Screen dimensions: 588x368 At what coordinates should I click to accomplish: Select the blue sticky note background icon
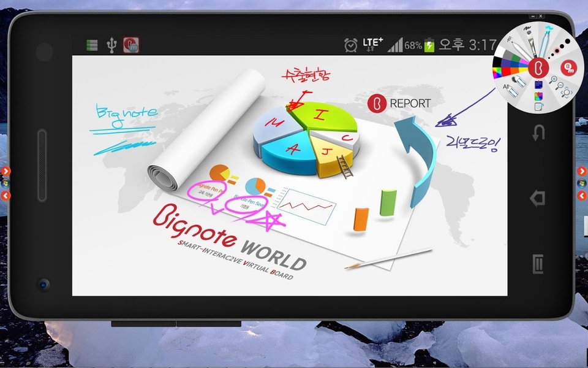(x=539, y=85)
